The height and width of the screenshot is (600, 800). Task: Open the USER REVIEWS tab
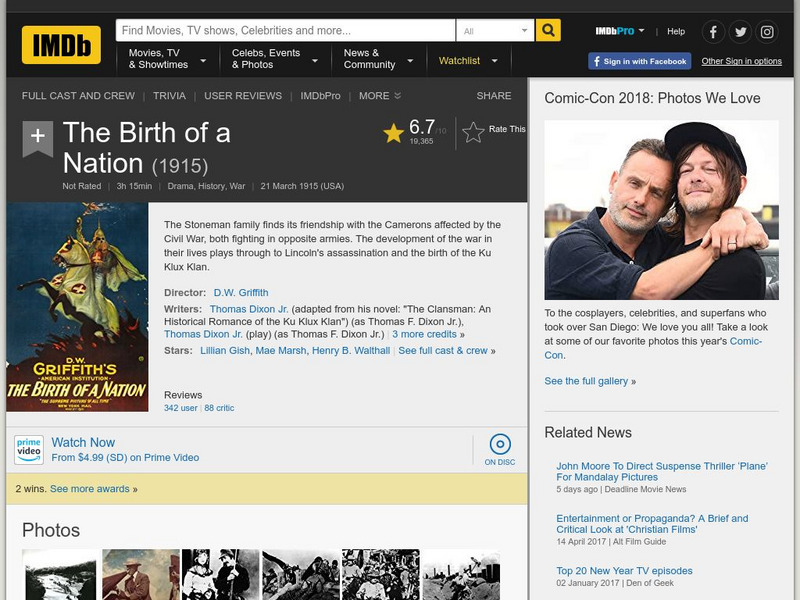pyautogui.click(x=243, y=96)
